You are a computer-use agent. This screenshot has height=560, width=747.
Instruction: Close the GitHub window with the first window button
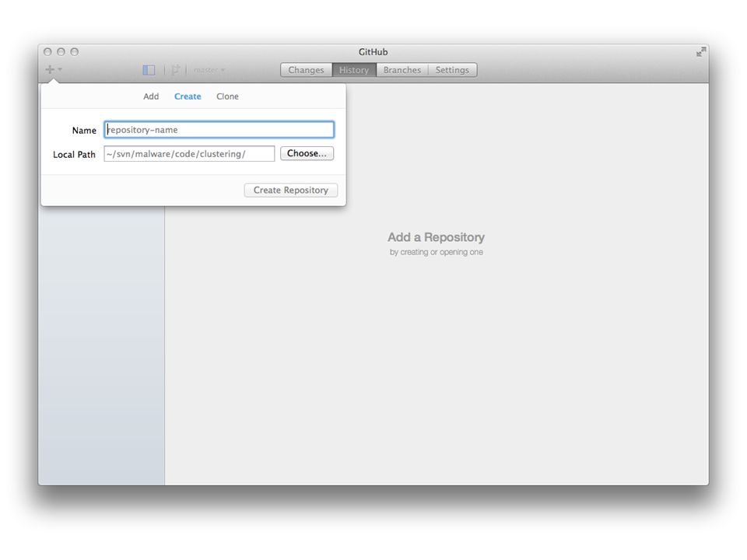[x=47, y=51]
